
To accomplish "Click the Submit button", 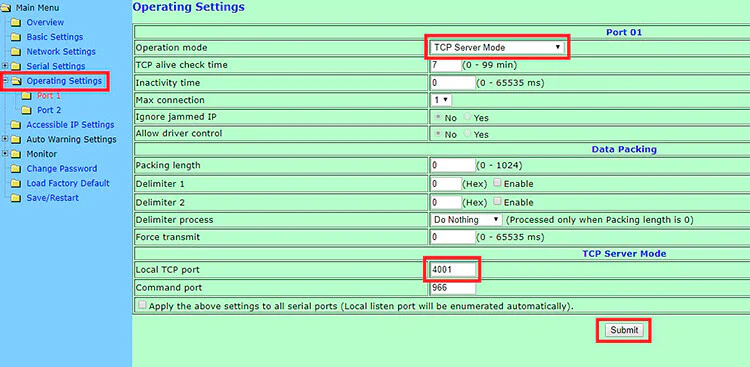I will tap(624, 330).
